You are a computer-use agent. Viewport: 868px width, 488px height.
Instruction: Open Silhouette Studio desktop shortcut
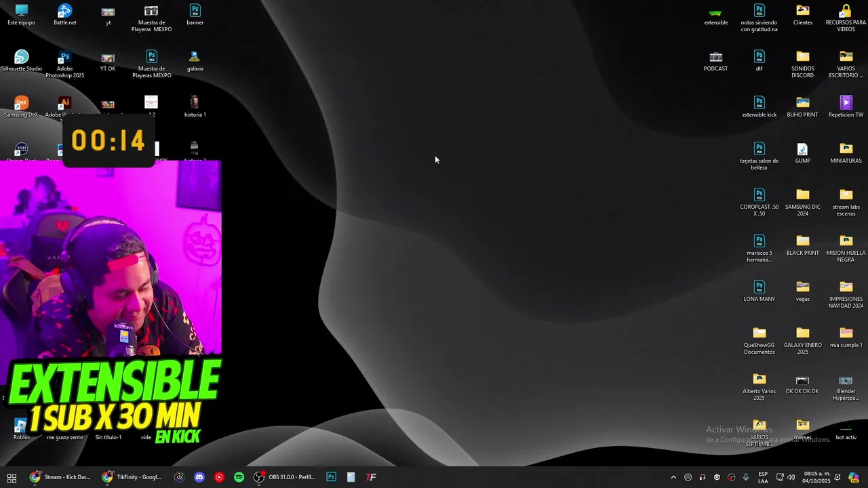coord(22,61)
